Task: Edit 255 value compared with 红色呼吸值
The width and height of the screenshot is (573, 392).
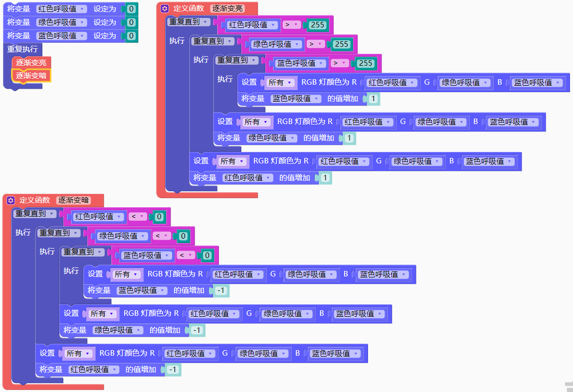Action: click(317, 25)
